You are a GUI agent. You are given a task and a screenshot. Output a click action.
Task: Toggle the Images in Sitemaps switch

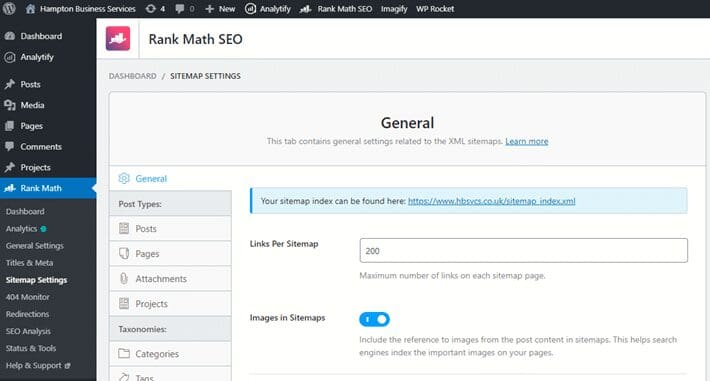374,319
